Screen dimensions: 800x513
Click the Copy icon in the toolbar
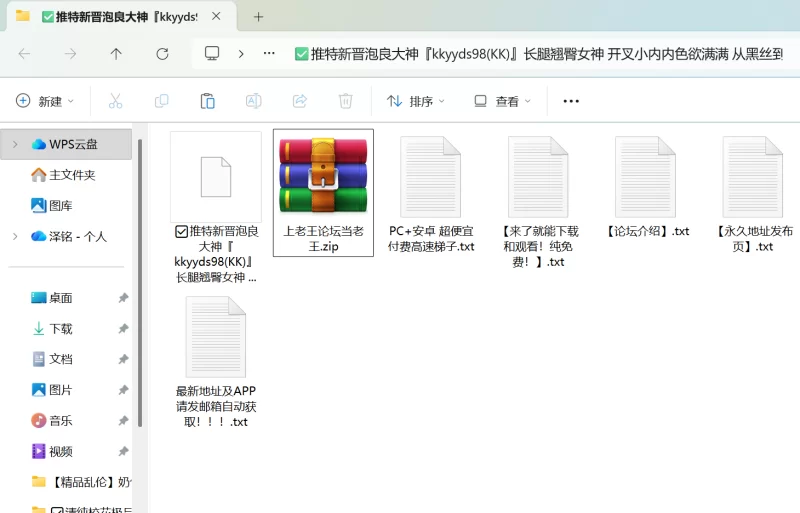coord(161,101)
